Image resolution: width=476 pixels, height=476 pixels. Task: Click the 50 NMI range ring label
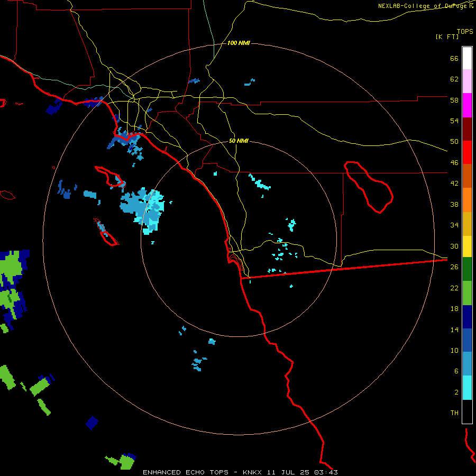pyautogui.click(x=239, y=141)
